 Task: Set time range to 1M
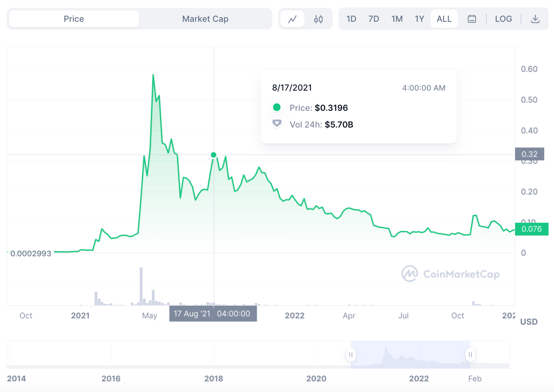397,19
